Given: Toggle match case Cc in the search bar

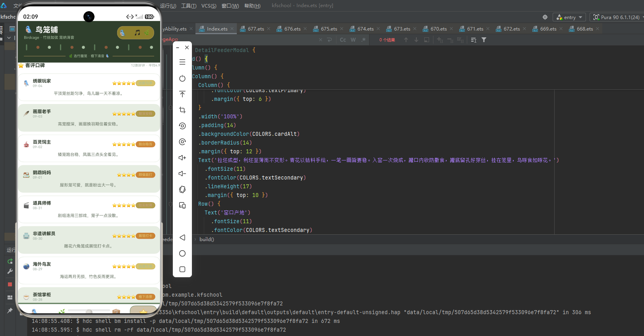Looking at the screenshot, I should coord(343,40).
